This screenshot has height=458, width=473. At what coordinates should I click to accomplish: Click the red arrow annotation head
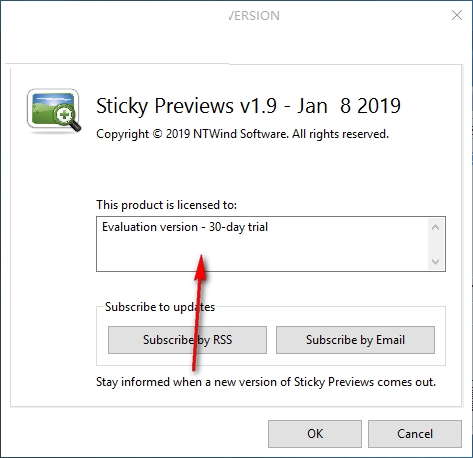pyautogui.click(x=201, y=267)
